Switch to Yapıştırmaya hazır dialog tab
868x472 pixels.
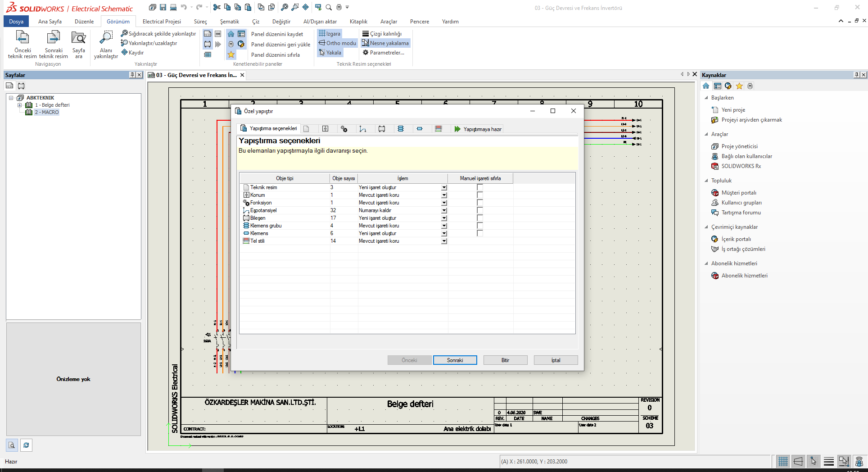[x=478, y=129]
